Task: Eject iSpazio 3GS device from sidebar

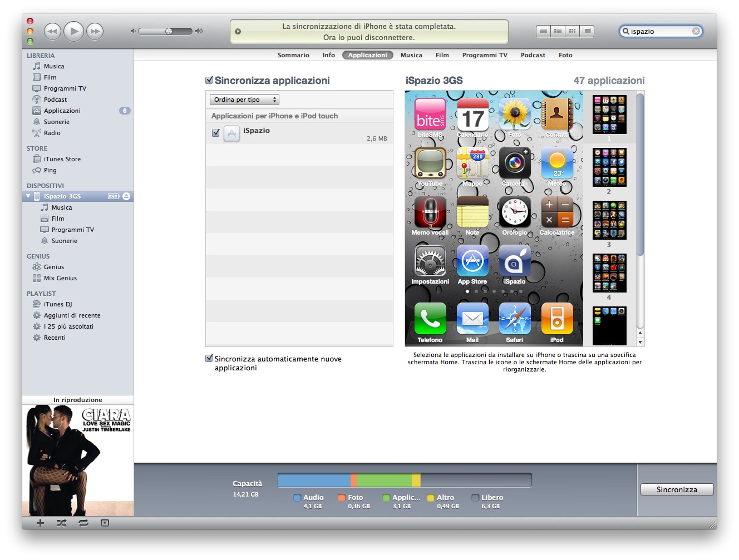Action: click(126, 196)
